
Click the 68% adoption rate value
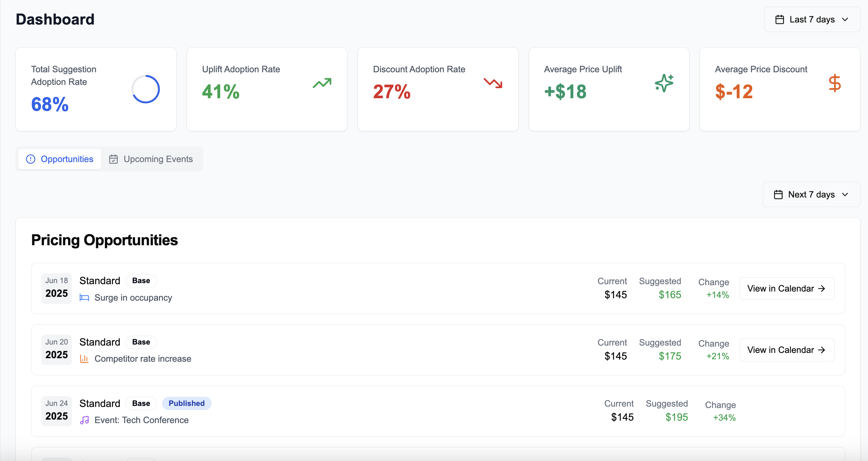click(x=50, y=105)
